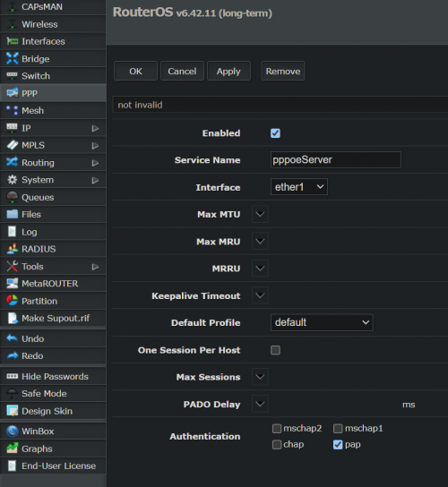Image resolution: width=448 pixels, height=487 pixels.
Task: Open the Default Profile dropdown
Action: tap(322, 322)
